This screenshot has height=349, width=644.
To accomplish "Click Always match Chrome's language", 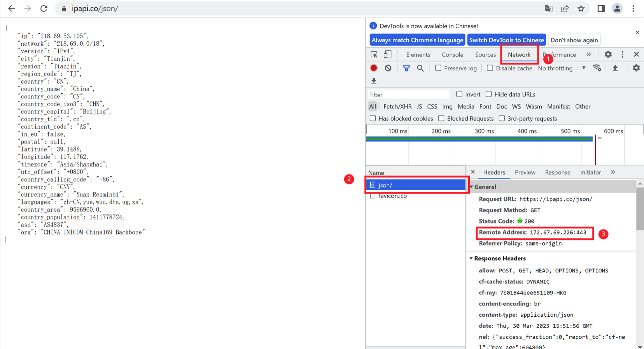I will pyautogui.click(x=417, y=40).
